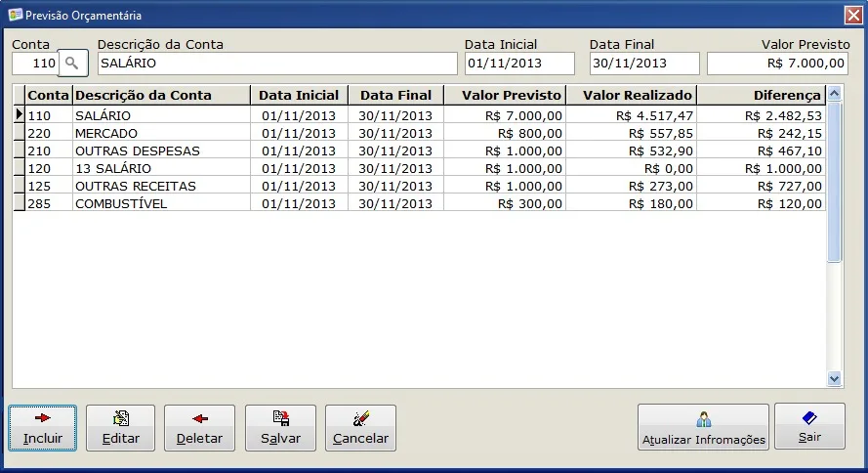This screenshot has height=473, width=868.
Task: Select the MERCADO row in the grid
Action: tap(419, 133)
